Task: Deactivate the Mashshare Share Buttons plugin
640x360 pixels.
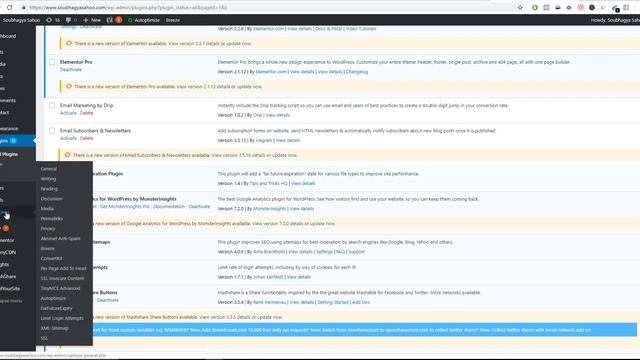Action: [x=108, y=300]
